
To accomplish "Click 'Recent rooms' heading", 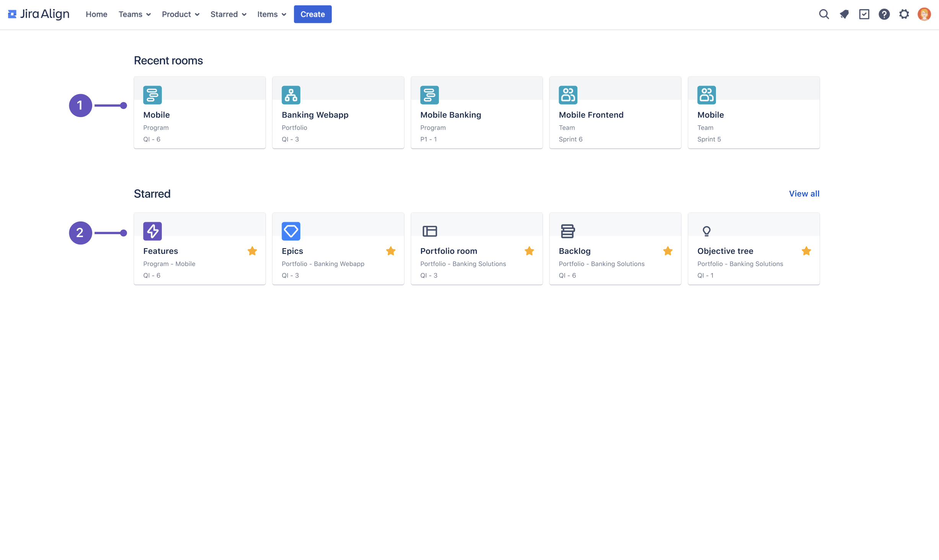I will click(168, 60).
